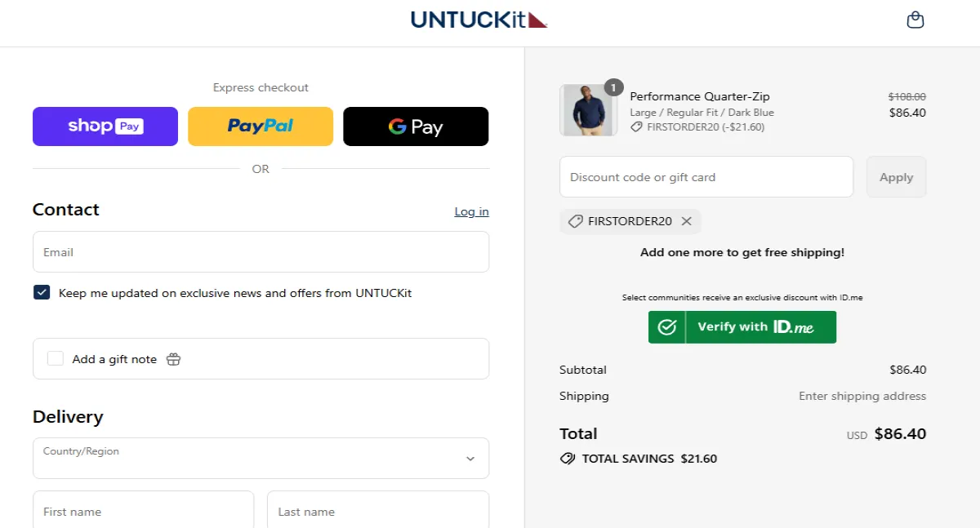Click the Discount code or gift card field
This screenshot has height=528, width=980.
[x=706, y=177]
